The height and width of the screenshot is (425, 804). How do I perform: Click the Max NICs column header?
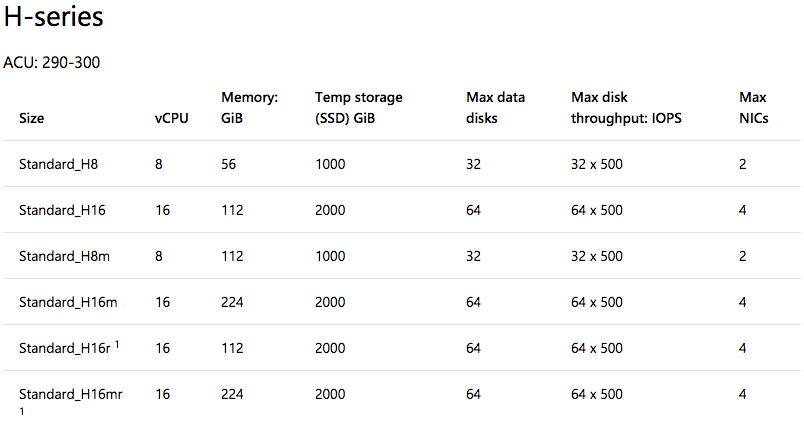pos(753,108)
